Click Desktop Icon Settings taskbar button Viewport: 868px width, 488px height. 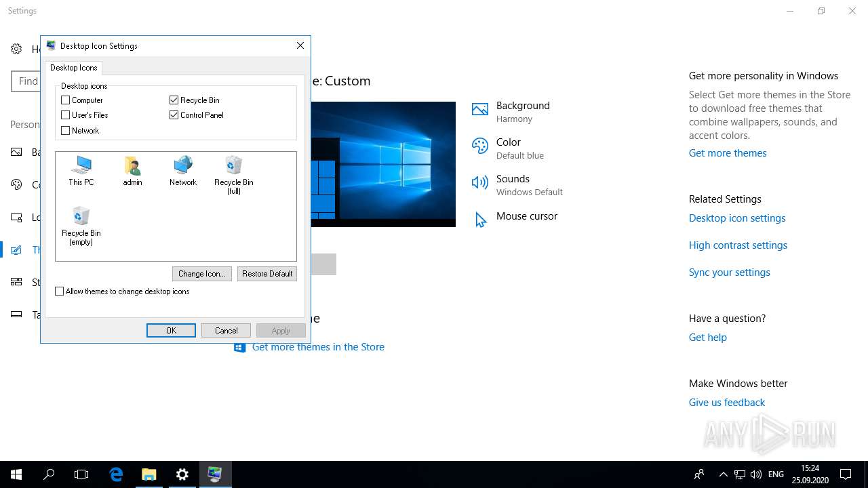point(215,474)
